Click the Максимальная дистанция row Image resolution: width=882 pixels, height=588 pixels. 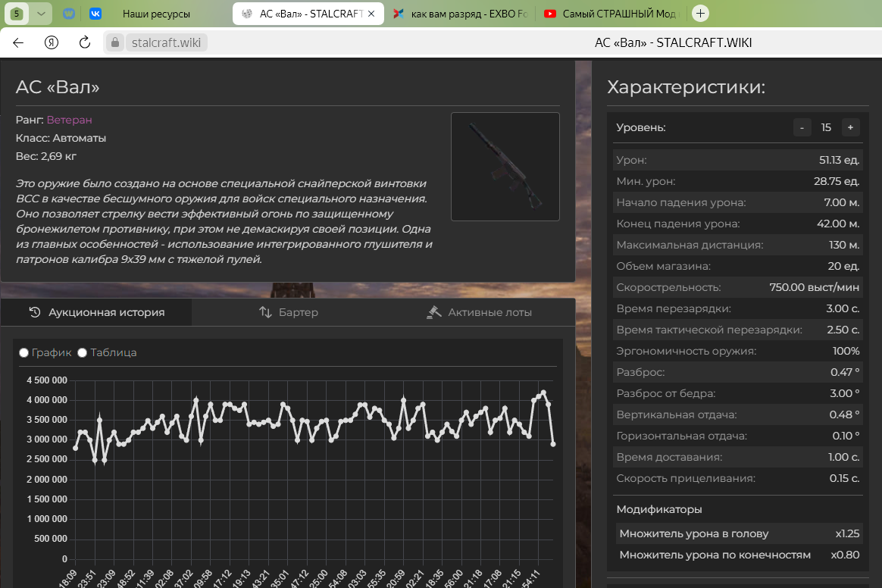737,245
